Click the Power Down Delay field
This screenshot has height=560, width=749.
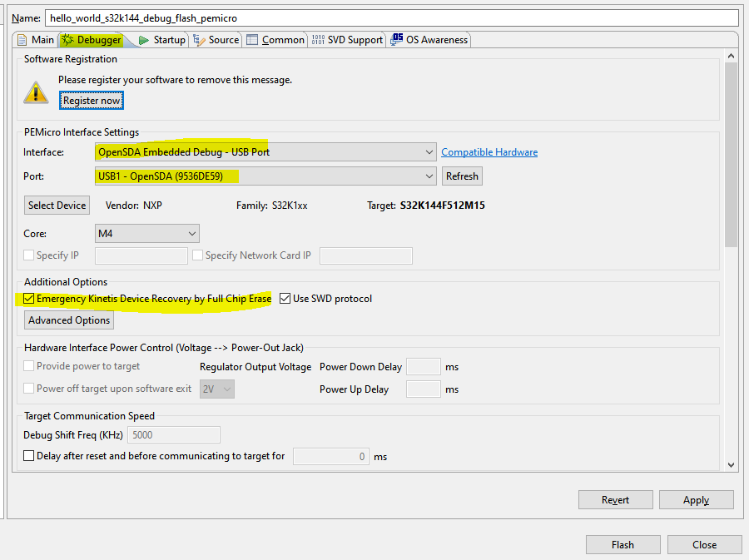424,367
